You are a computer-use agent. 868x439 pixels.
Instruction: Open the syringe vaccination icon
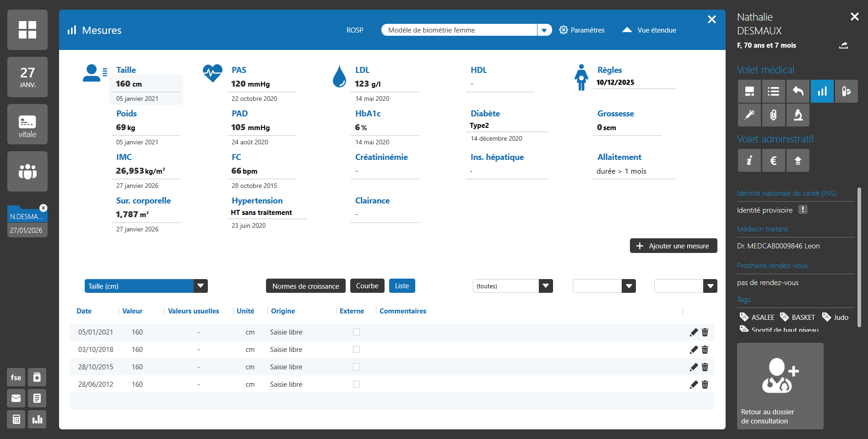(749, 115)
